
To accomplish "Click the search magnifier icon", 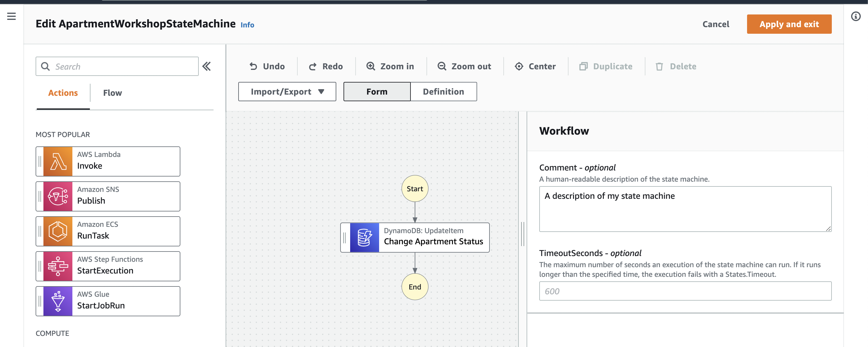I will click(x=45, y=66).
